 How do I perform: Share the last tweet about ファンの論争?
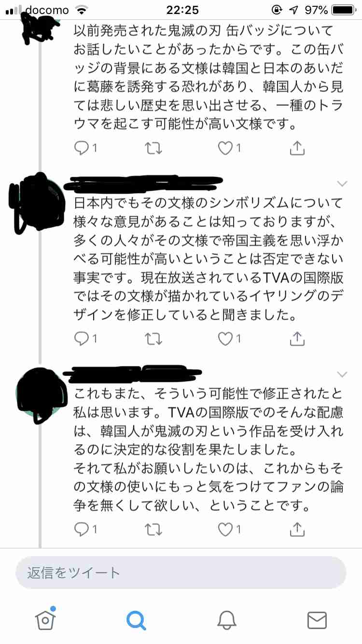coord(297,529)
